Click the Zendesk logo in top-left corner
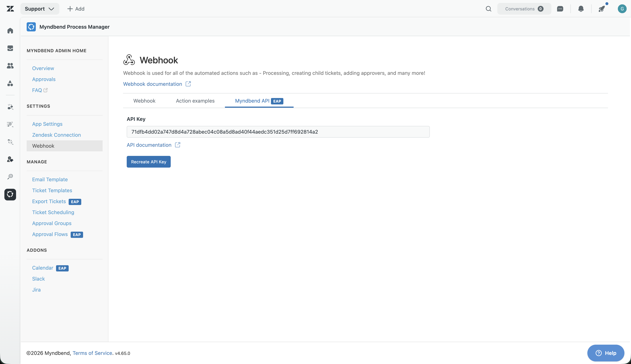The image size is (631, 364). [x=10, y=9]
